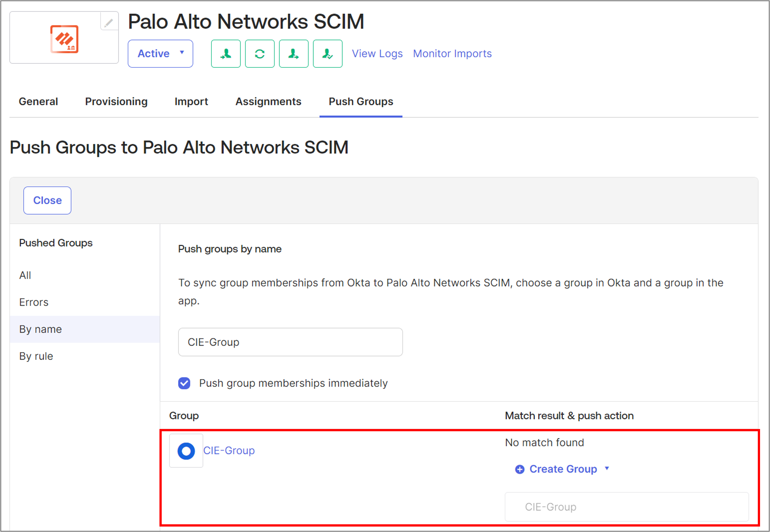Open the CIE-Group group link
Image resolution: width=770 pixels, height=532 pixels.
(x=229, y=450)
